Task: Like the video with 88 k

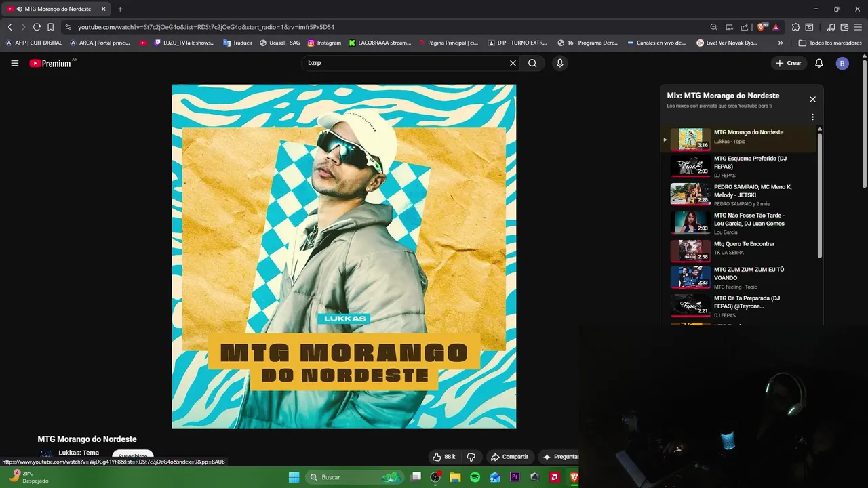Action: (444, 457)
